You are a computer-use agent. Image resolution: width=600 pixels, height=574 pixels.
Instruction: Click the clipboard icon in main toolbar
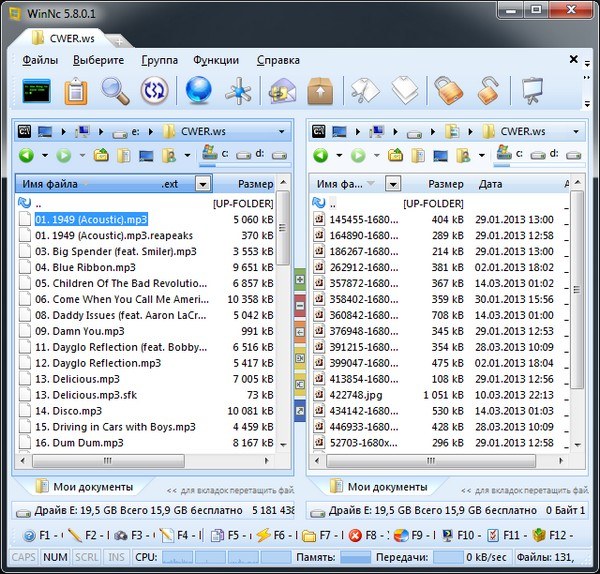click(x=76, y=92)
